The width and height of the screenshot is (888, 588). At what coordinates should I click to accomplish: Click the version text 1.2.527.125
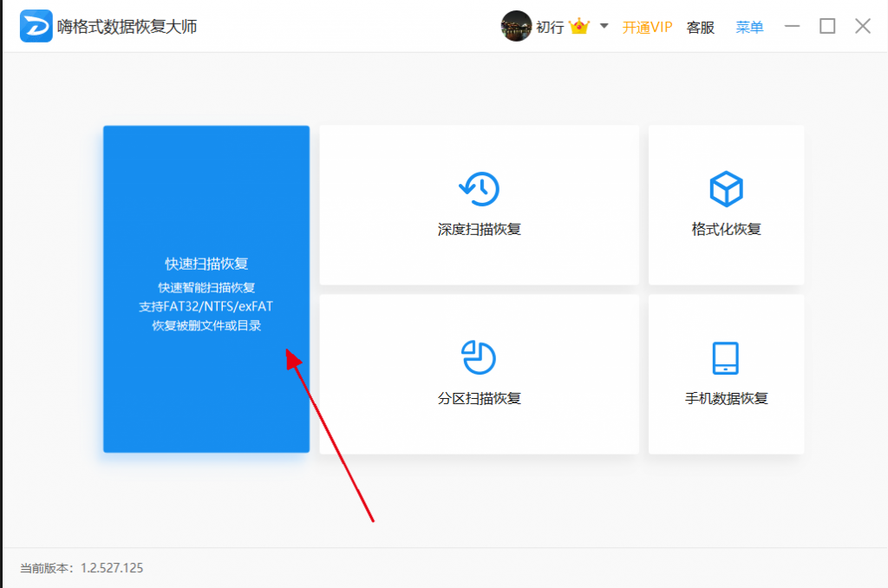point(112,567)
